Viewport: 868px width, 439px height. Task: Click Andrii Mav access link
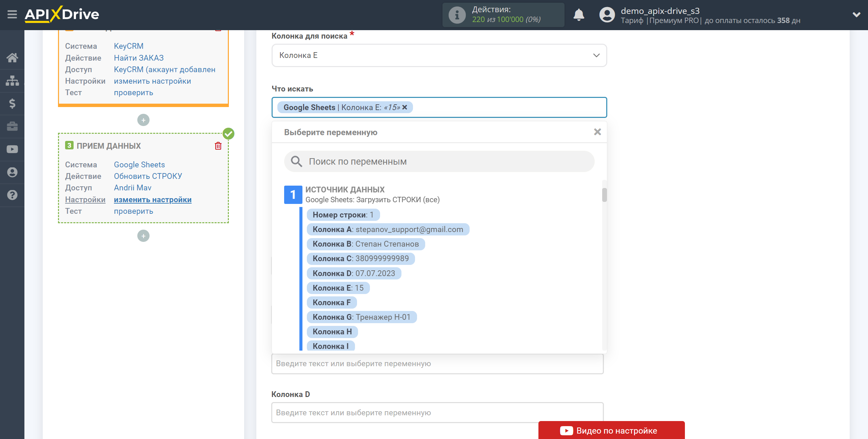(x=133, y=188)
